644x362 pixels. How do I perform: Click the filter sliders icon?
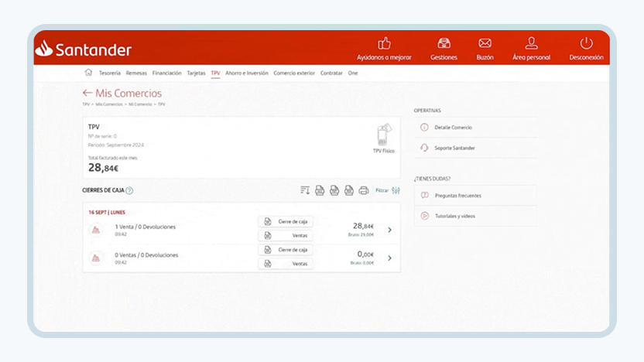(x=396, y=190)
